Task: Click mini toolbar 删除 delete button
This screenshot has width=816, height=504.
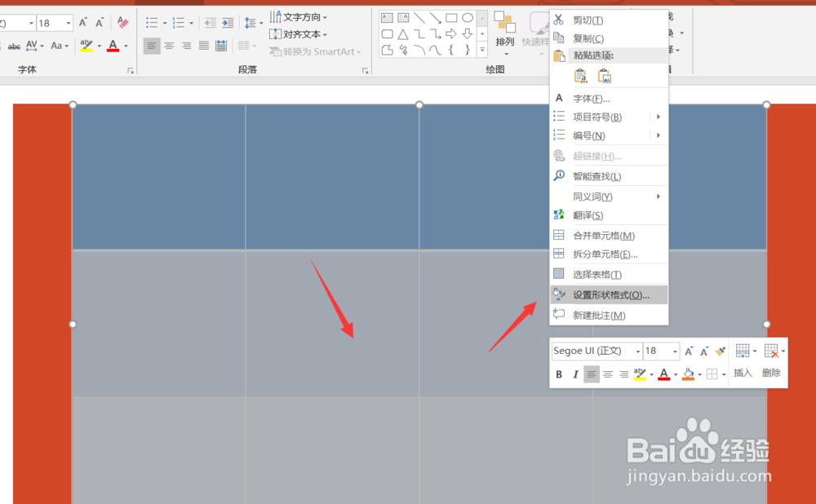Action: 772,360
